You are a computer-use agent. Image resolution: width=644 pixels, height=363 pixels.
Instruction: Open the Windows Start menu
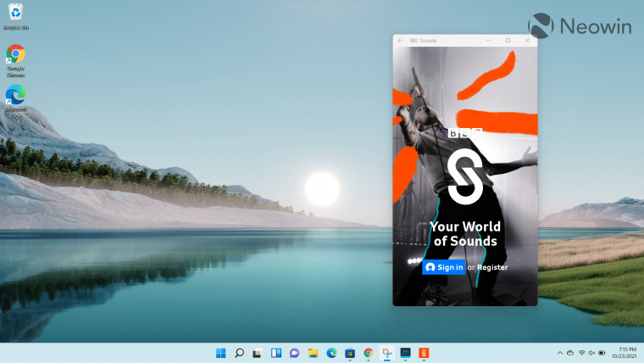click(221, 353)
